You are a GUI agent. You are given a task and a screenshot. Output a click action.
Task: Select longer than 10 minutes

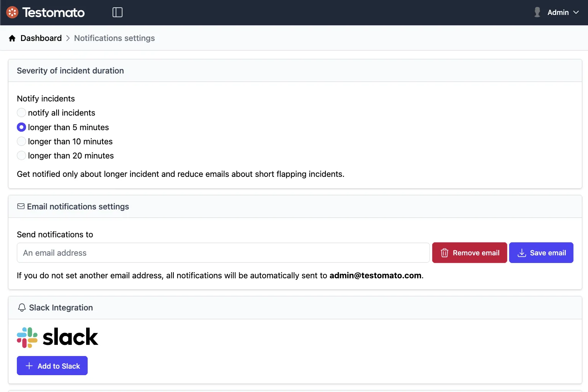tap(21, 141)
